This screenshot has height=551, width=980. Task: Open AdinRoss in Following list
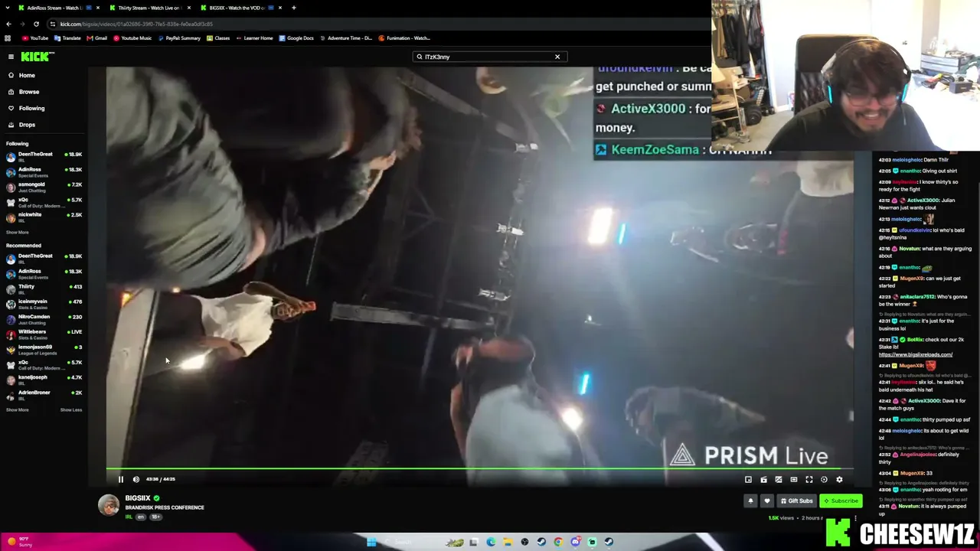pos(44,171)
